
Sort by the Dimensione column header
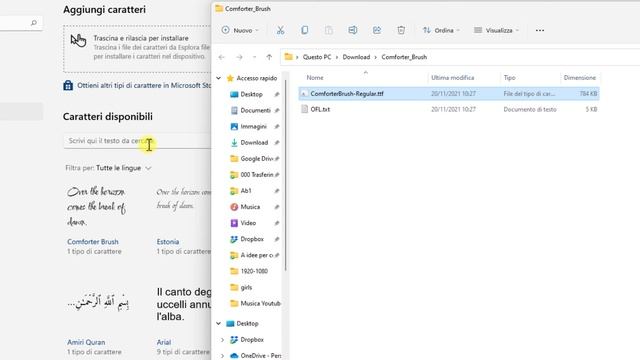point(580,78)
